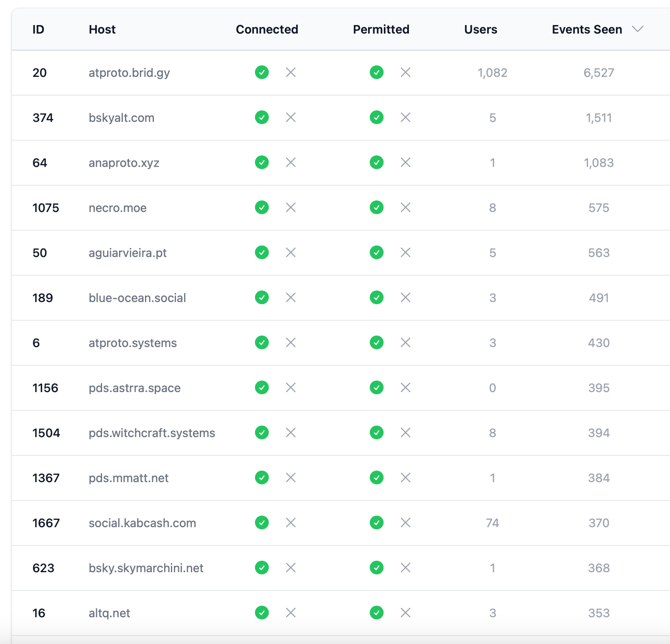The height and width of the screenshot is (644, 670).
Task: Toggle the green Connected check for pds.witchcraft.systems
Action: (262, 433)
